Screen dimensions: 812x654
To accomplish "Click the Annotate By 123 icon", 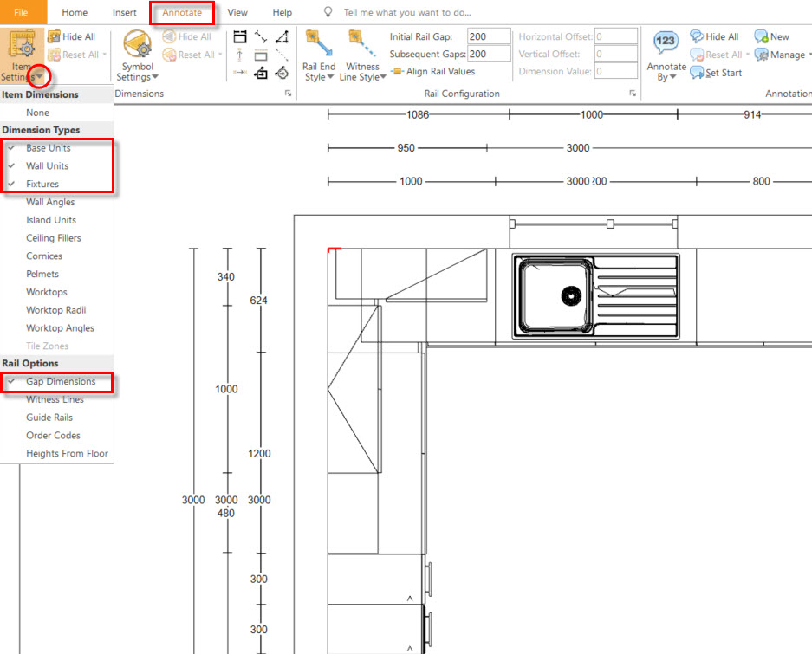I will click(666, 43).
